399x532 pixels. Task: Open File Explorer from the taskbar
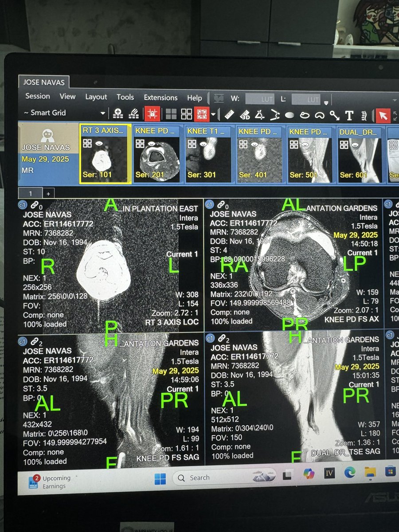click(x=370, y=472)
